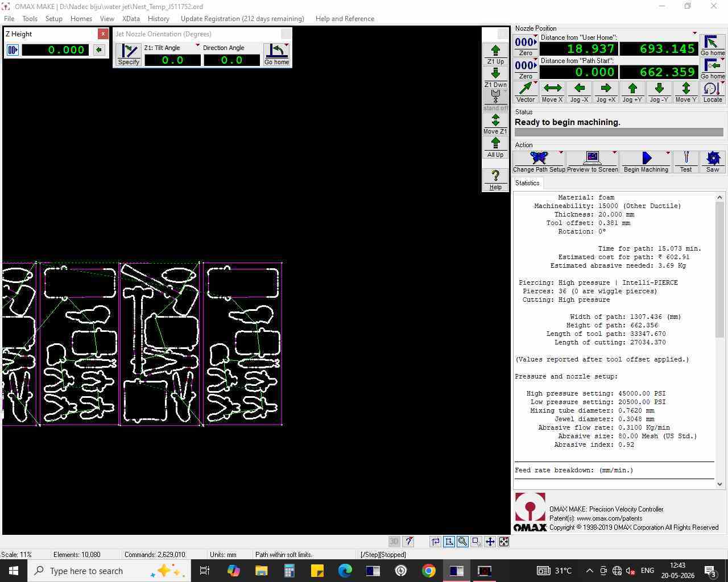Jog the nozzle in +Y direction
Image resolution: width=728 pixels, height=582 pixels.
[x=632, y=92]
